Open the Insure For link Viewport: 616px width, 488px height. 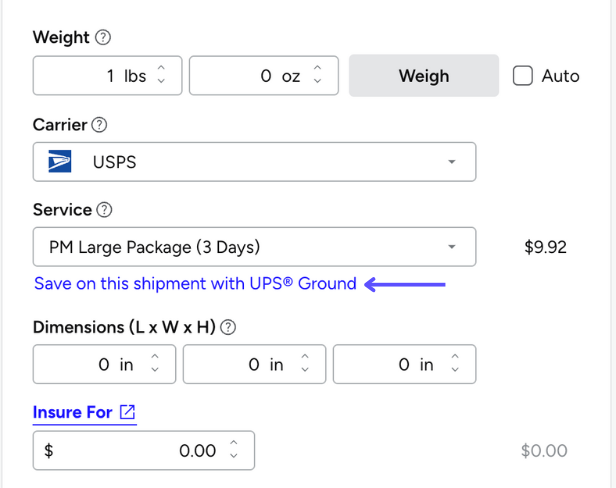[x=72, y=412]
